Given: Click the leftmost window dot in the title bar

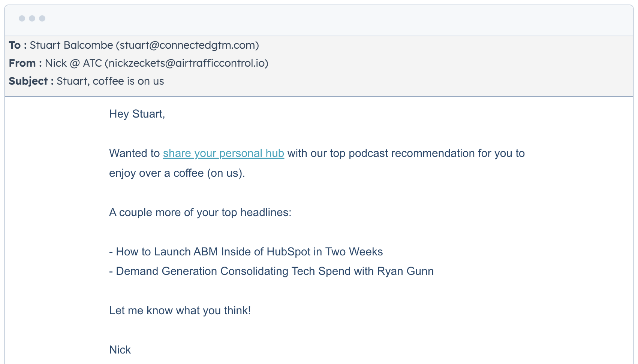Looking at the screenshot, I should pos(22,18).
